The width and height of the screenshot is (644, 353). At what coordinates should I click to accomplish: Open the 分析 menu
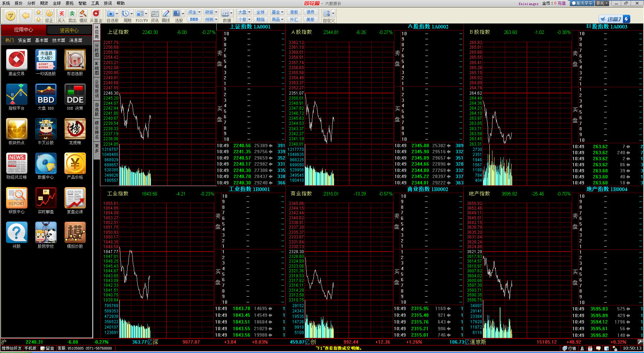(32, 3)
